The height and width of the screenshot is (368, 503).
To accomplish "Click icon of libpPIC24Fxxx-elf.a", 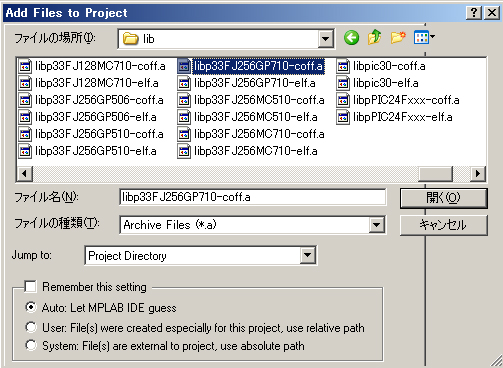I will coord(343,117).
